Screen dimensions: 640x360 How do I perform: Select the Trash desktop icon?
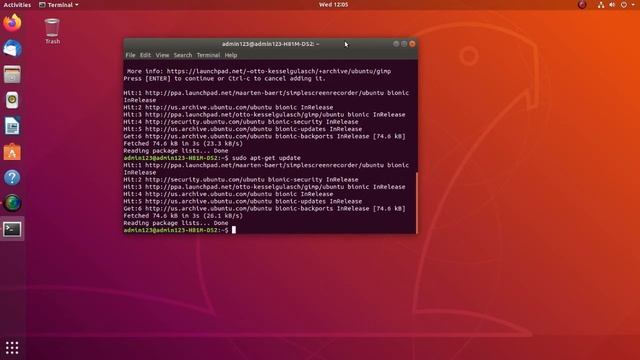52,31
